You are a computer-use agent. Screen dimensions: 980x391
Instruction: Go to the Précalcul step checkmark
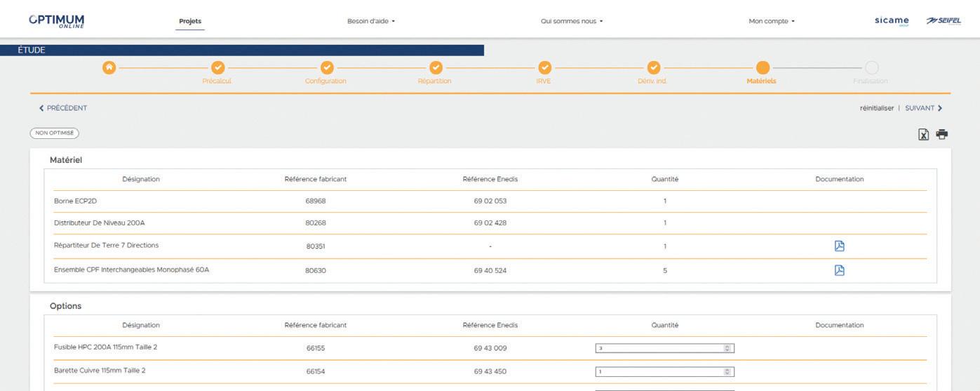217,67
